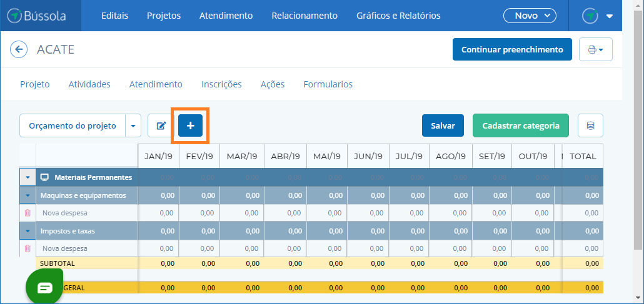Open the Editais menu
This screenshot has height=304, width=644.
(x=114, y=16)
